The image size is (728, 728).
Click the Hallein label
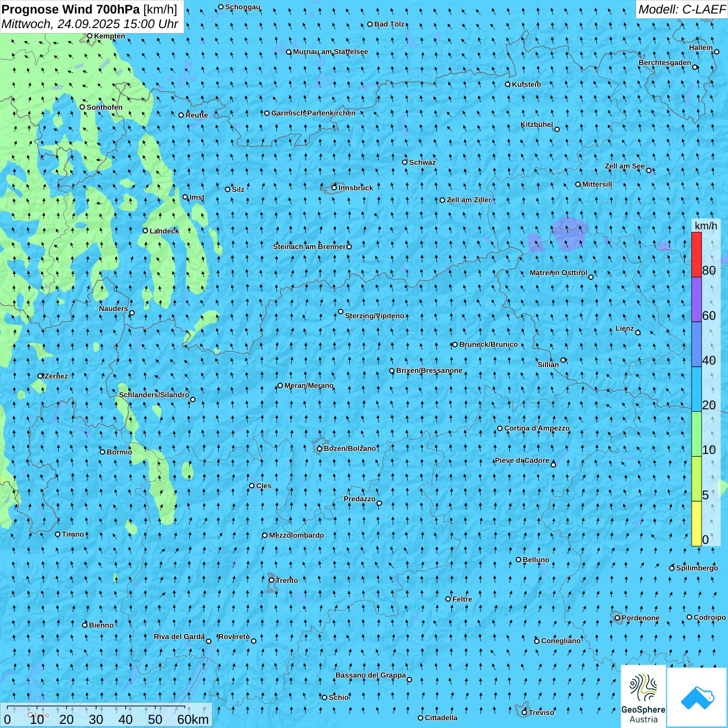701,47
